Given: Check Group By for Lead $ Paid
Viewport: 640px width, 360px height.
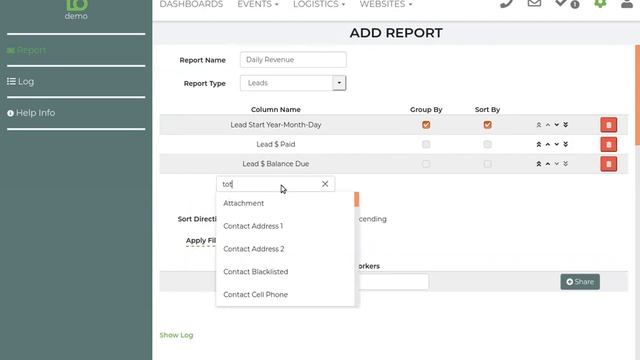Looking at the screenshot, I should click(426, 144).
